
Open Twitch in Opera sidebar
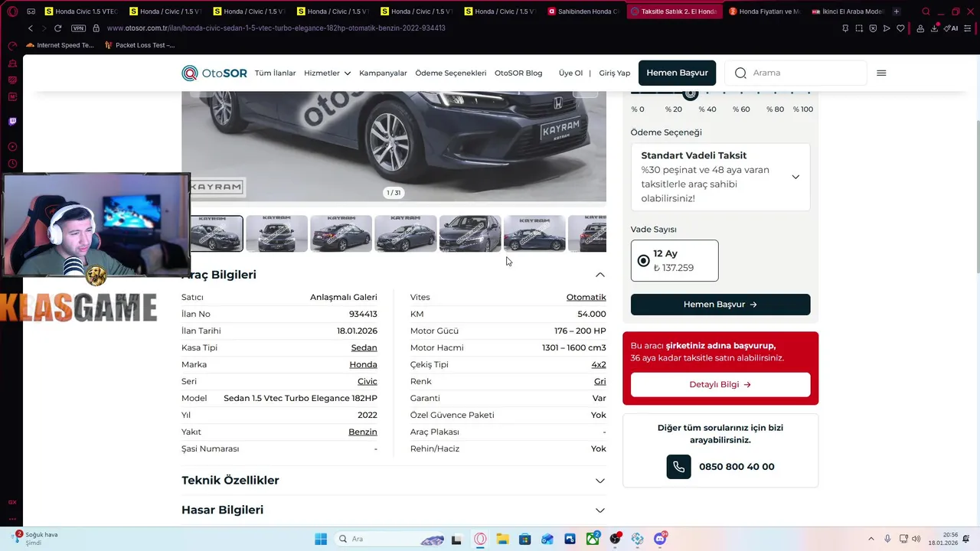(x=12, y=122)
